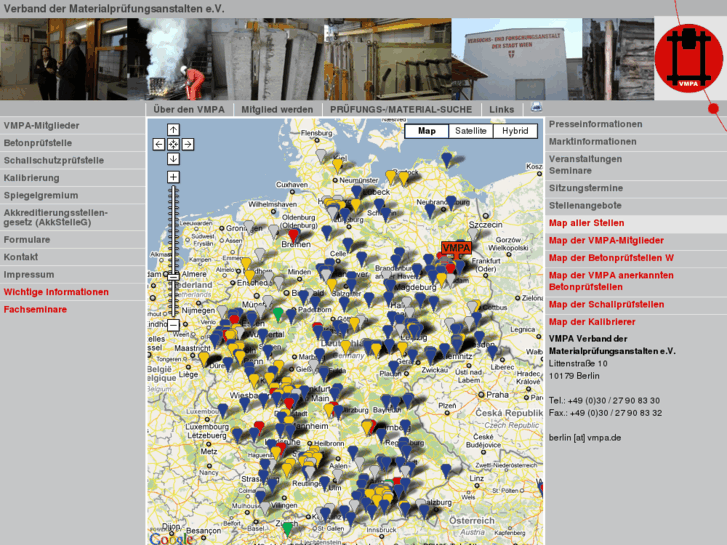Screen dimensions: 727x545
Task: Open Akkreditierungsstellengesetz (AkkStelleG)
Action: click(72, 218)
